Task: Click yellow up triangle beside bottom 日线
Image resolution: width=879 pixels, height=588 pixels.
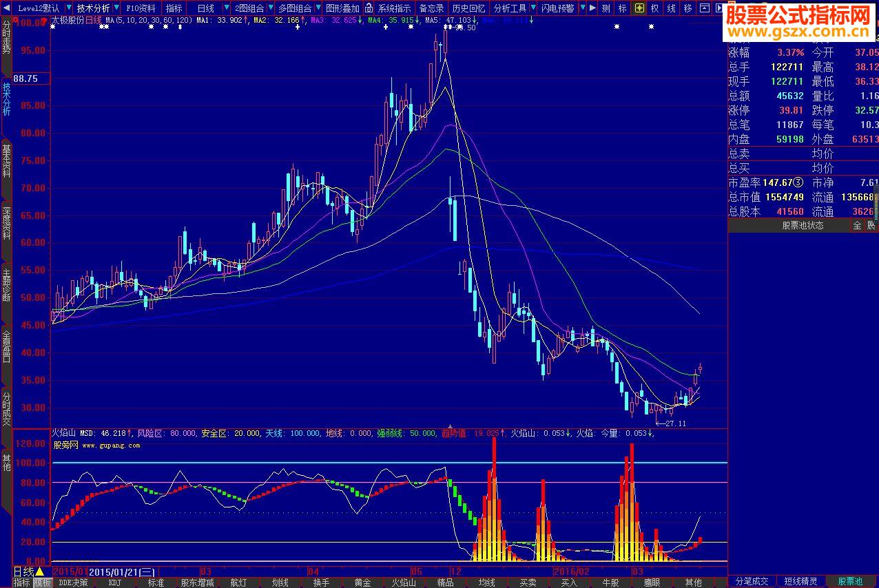Action: pyautogui.click(x=41, y=571)
